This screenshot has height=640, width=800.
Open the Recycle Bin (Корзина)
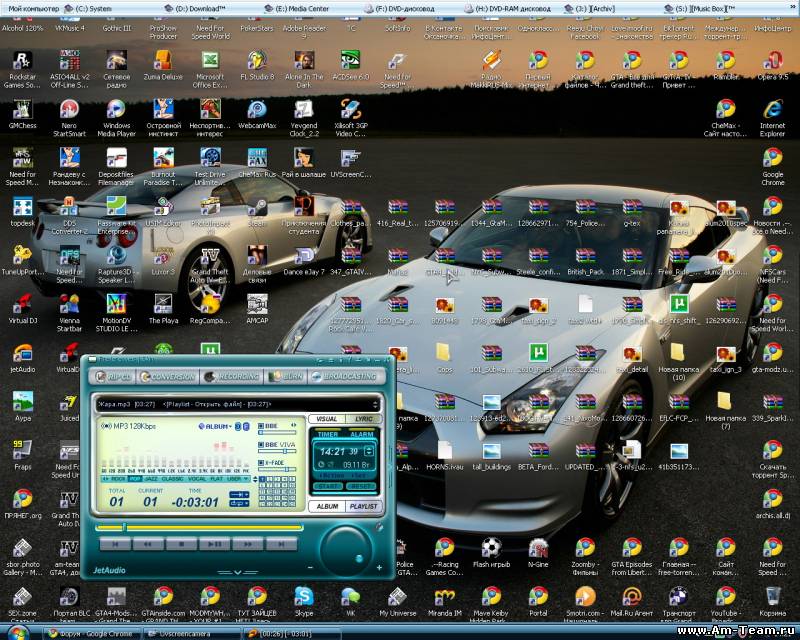point(772,601)
